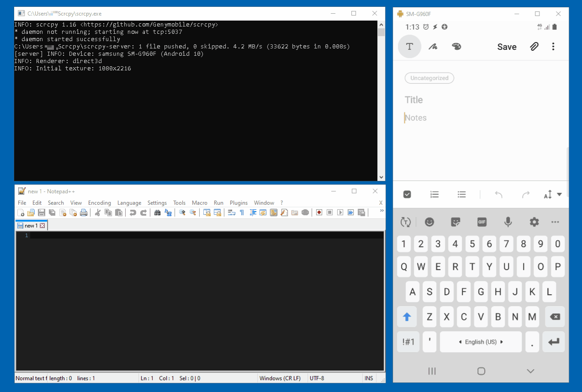This screenshot has height=392, width=582.
Task: Click the Play macro icon in Notepad++
Action: [340, 212]
